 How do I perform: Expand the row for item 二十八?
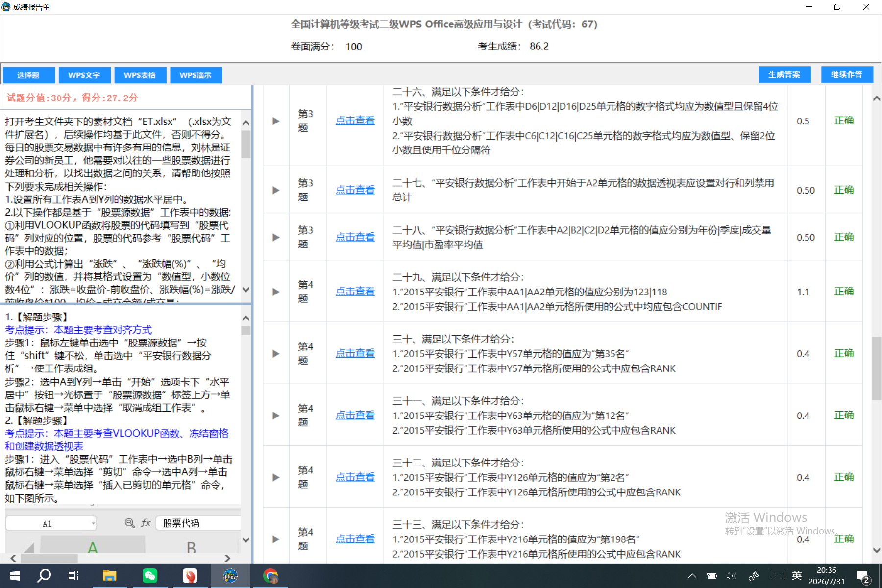click(276, 237)
